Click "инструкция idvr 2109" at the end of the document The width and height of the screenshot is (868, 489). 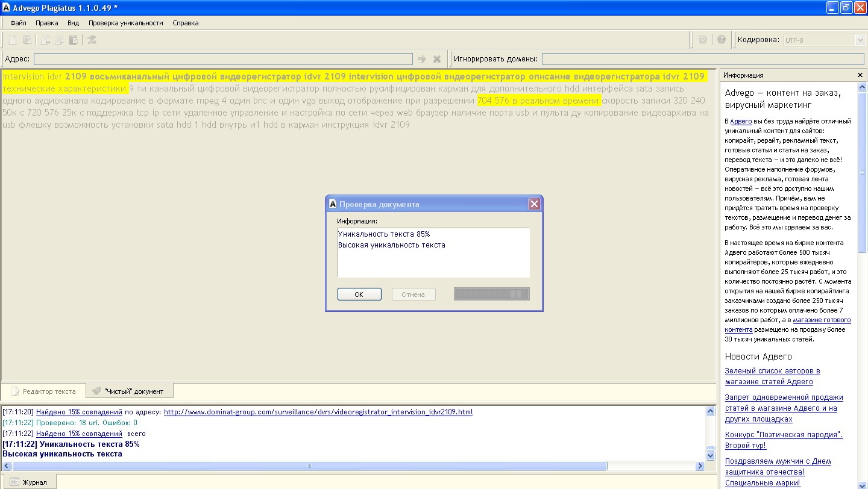point(361,125)
